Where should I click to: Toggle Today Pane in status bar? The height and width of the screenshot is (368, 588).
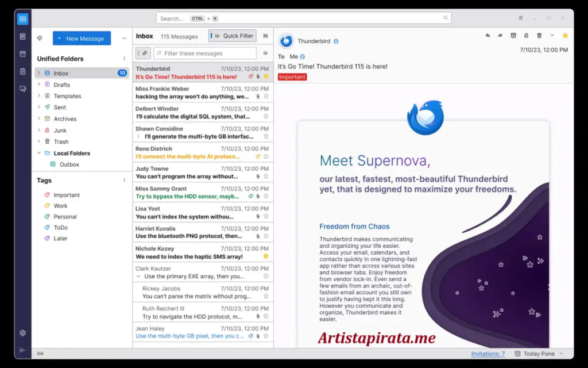click(x=539, y=354)
